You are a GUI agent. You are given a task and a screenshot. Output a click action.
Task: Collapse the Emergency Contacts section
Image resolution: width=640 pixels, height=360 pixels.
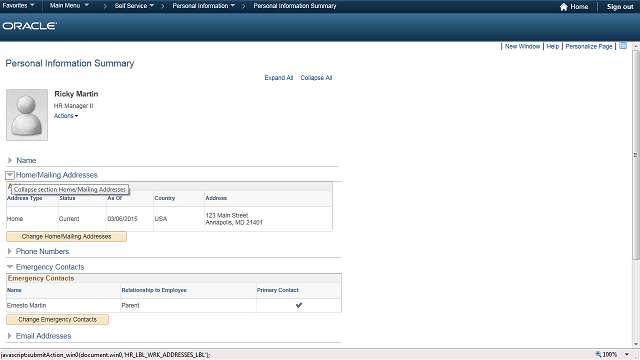coord(10,267)
